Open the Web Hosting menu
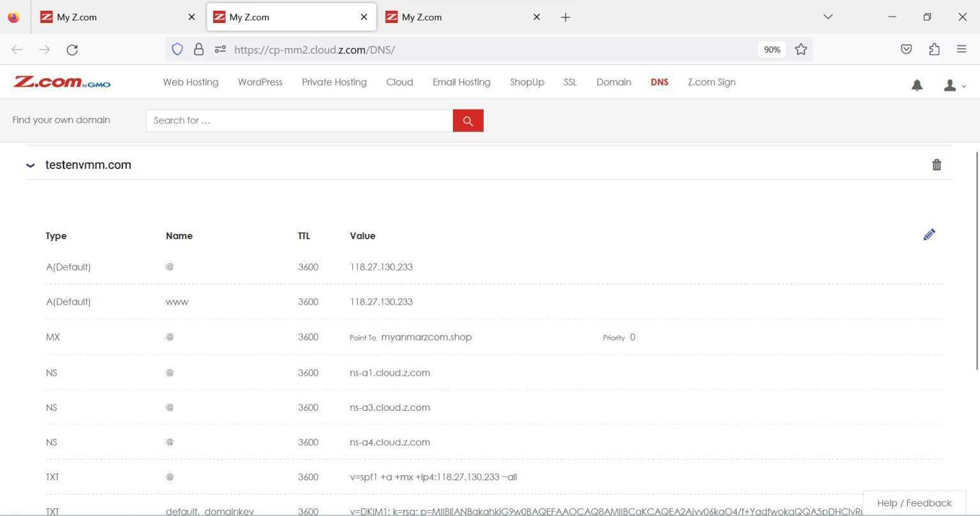 [191, 82]
